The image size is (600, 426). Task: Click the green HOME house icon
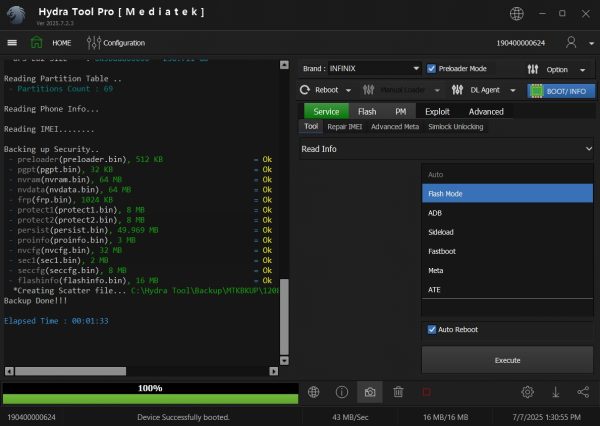[x=37, y=42]
